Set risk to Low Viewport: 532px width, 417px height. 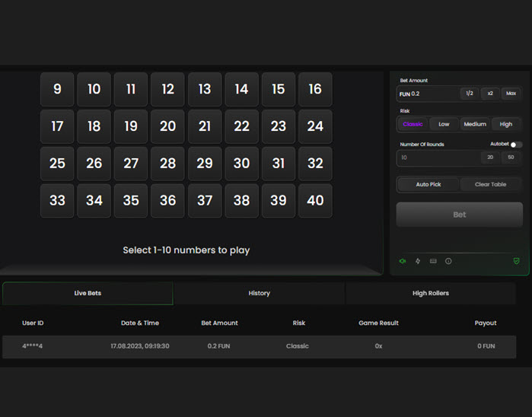444,124
